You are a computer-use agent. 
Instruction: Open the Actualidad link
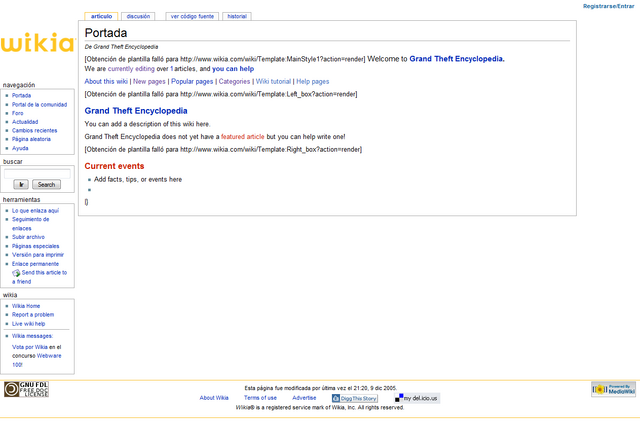(25, 122)
